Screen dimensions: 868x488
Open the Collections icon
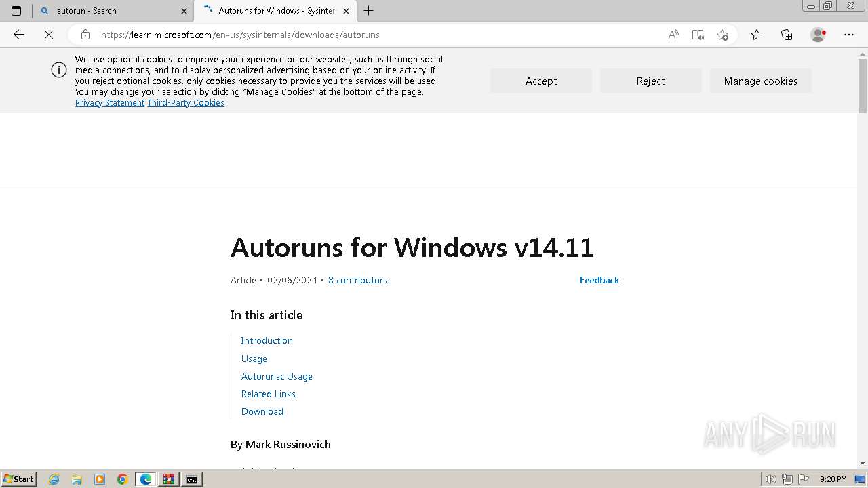(x=787, y=35)
